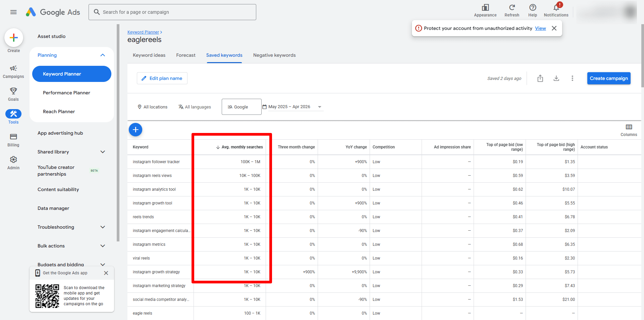644x320 pixels.
Task: Click the campaign search field
Action: coord(172,12)
